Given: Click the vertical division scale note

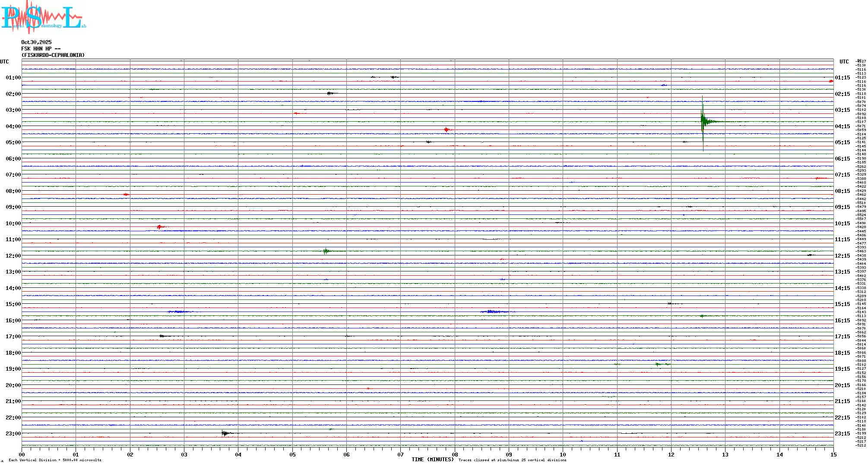Looking at the screenshot, I should pyautogui.click(x=55, y=460).
